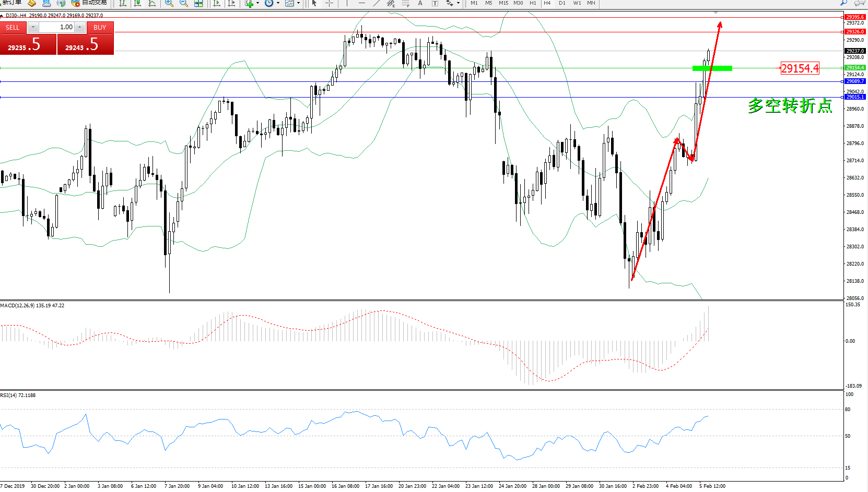Screen dimensions: 868x492
Task: Click the Zoom Out magnifier icon
Action: [184, 3]
